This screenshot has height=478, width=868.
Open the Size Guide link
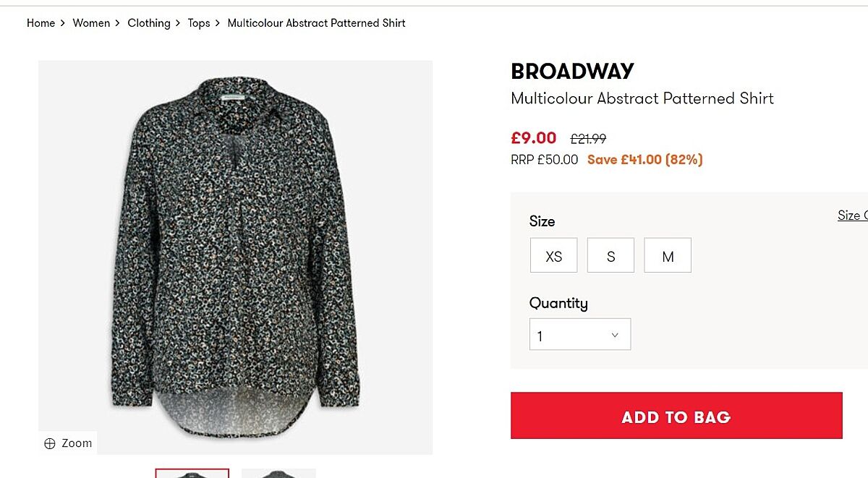[x=852, y=215]
